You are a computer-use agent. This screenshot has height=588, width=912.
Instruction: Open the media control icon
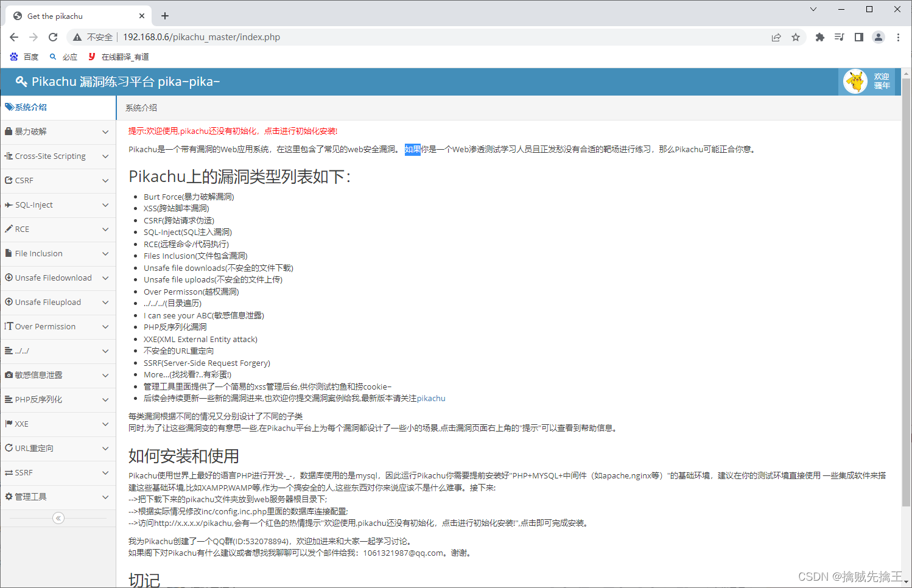[x=840, y=37]
